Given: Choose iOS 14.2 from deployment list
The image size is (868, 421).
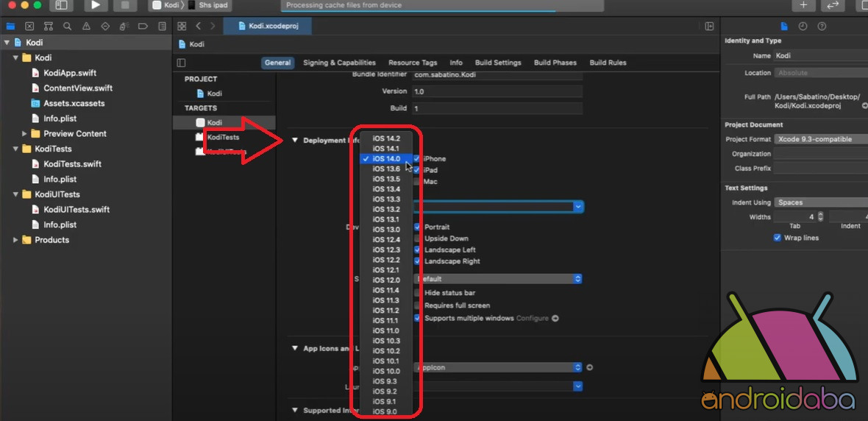Looking at the screenshot, I should click(386, 138).
